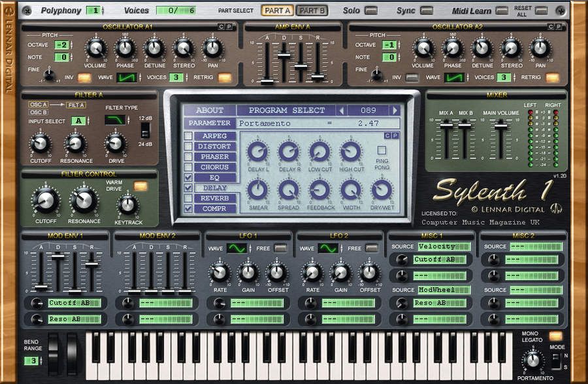Image resolution: width=588 pixels, height=384 pixels.
Task: Click the Oscillator A1 Phase knob
Action: click(125, 49)
